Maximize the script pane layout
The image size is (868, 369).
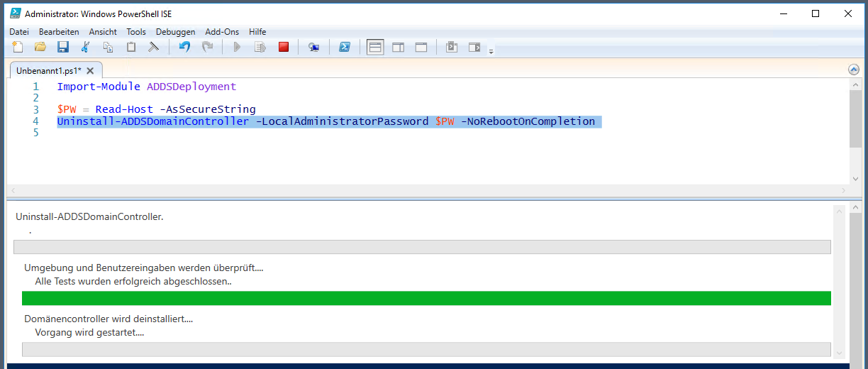click(421, 47)
